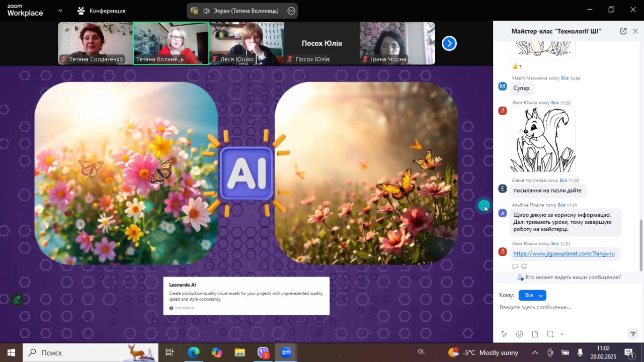
Task: Open the clock and calendar showing 11:02
Action: click(x=603, y=352)
